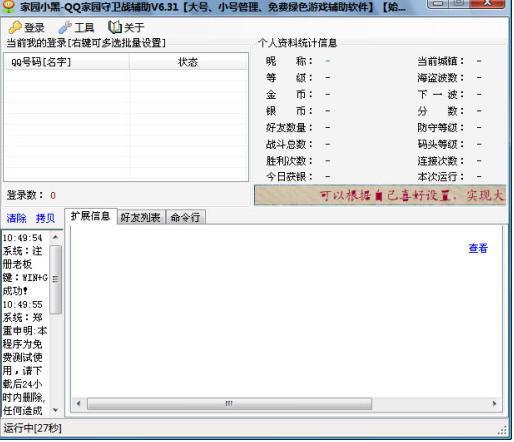Open the 关于 menu
514x442 pixels.
[126, 27]
